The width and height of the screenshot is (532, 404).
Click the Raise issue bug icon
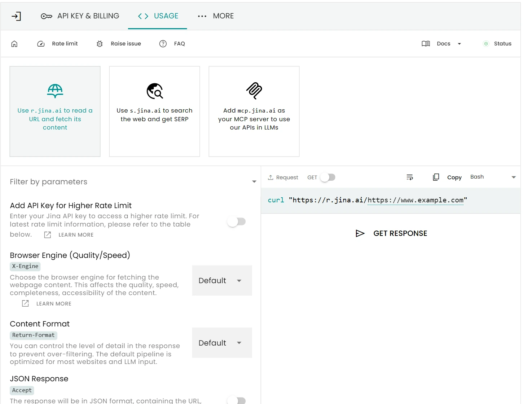coord(100,44)
